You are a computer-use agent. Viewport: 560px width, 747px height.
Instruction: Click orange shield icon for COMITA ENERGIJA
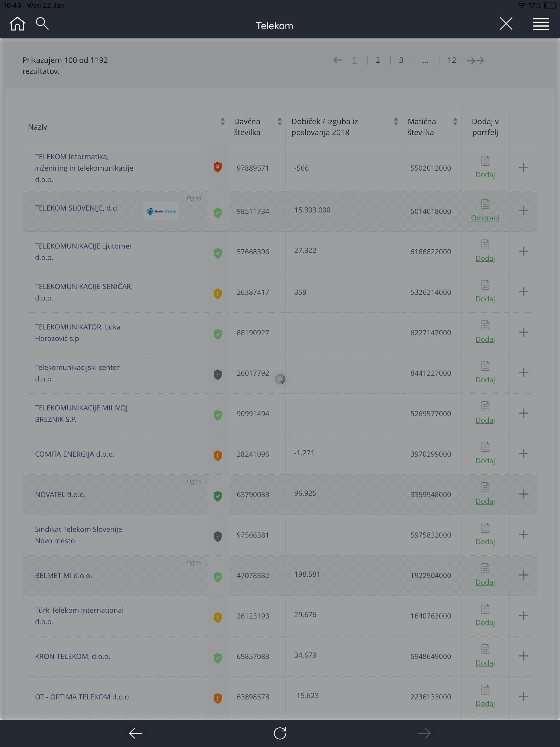218,455
